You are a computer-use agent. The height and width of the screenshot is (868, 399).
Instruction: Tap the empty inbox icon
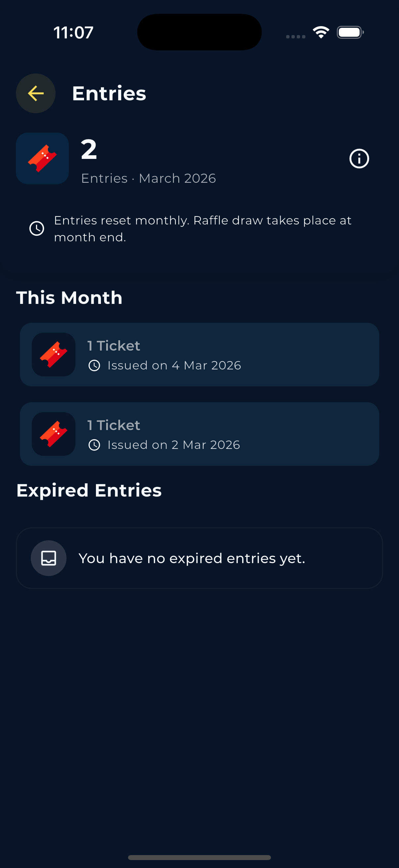(x=49, y=558)
